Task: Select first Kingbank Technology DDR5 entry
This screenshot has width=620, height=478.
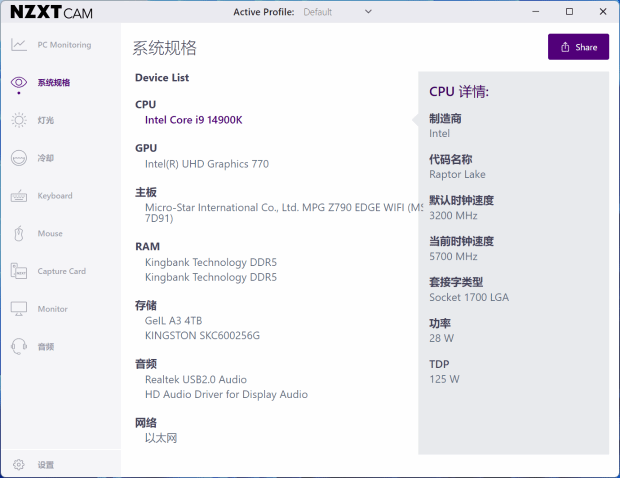Action: point(211,262)
